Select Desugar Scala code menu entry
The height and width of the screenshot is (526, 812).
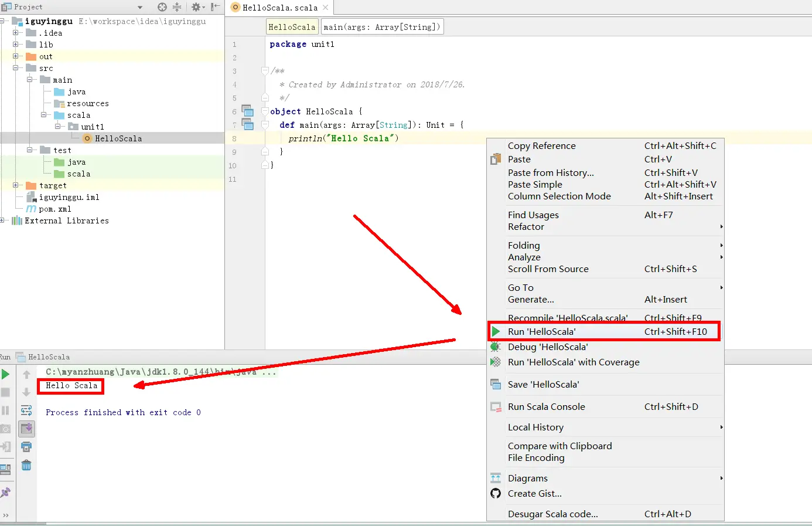(x=605, y=514)
